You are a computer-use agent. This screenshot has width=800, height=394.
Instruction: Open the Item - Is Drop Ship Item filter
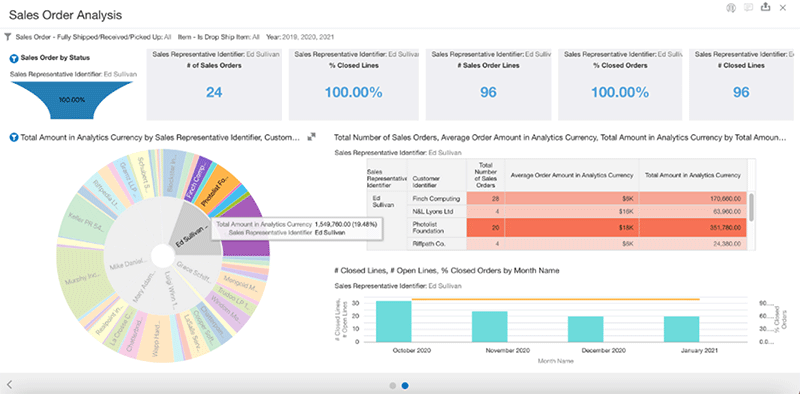pyautogui.click(x=219, y=37)
